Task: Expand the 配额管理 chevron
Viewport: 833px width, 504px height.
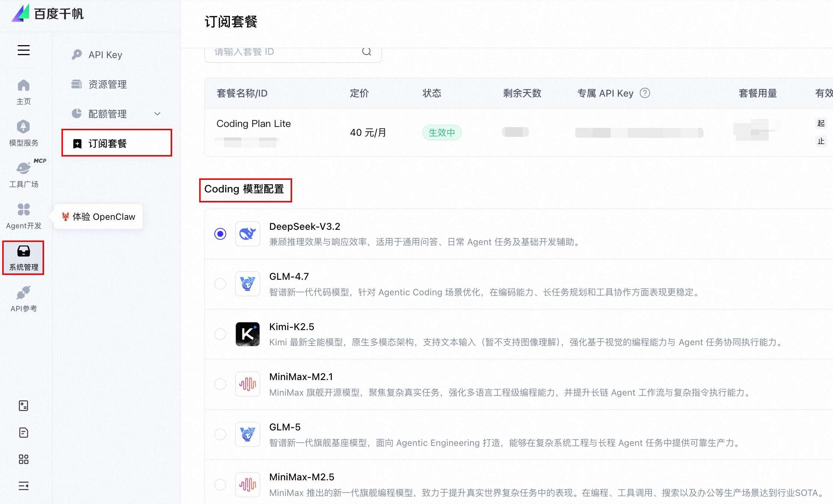Action: [x=157, y=114]
